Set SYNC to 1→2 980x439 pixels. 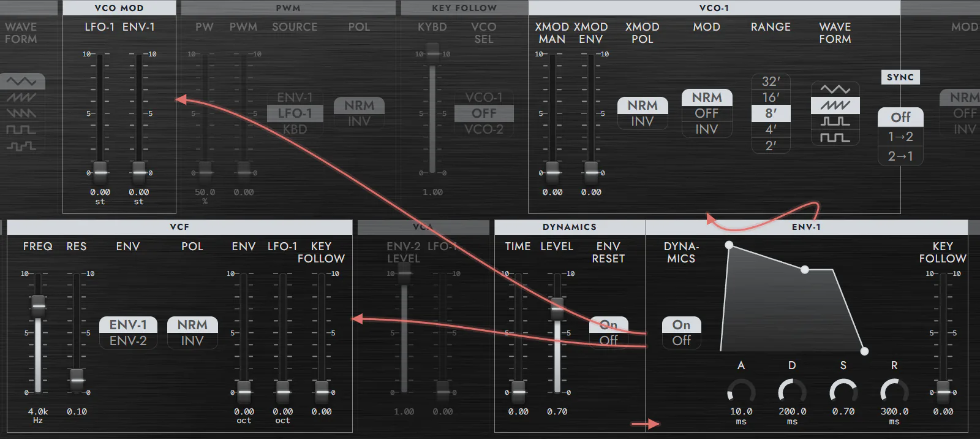900,137
